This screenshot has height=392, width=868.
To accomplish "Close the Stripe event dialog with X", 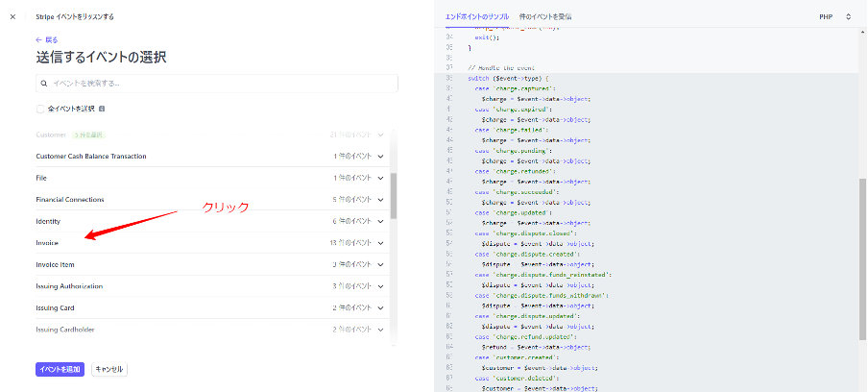I will [12, 17].
